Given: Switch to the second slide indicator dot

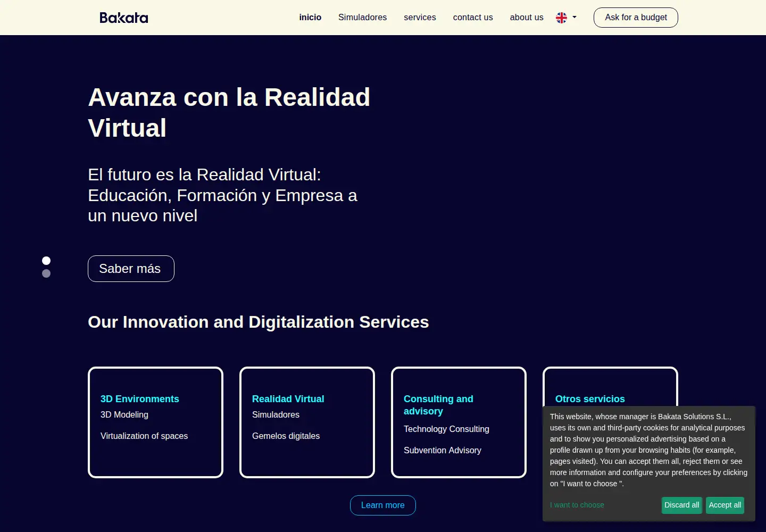Looking at the screenshot, I should [46, 273].
